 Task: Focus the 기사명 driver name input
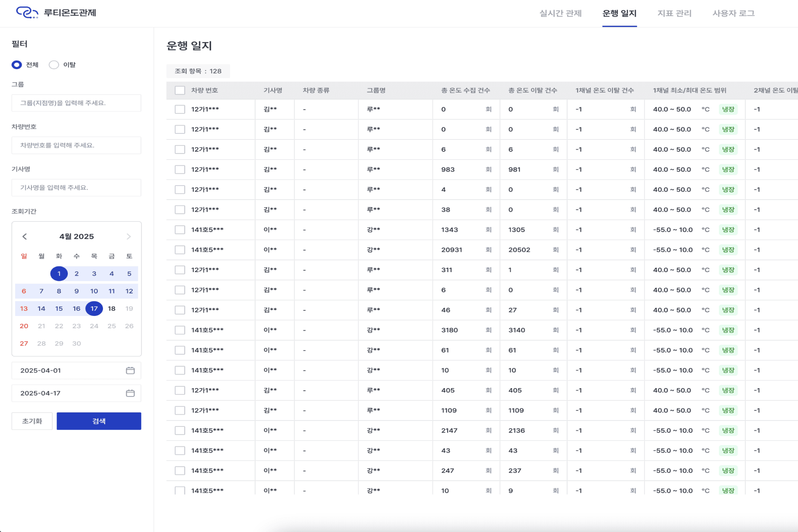coord(76,188)
